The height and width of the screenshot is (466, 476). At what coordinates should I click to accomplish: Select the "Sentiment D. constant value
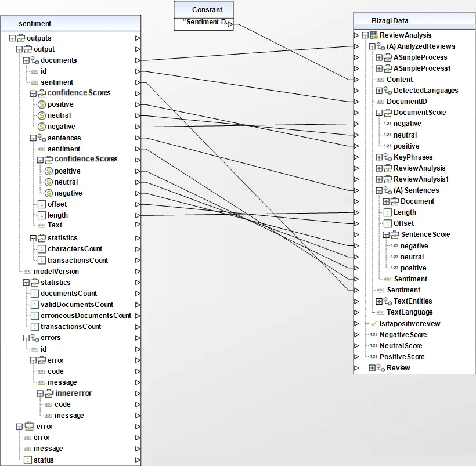coord(204,22)
